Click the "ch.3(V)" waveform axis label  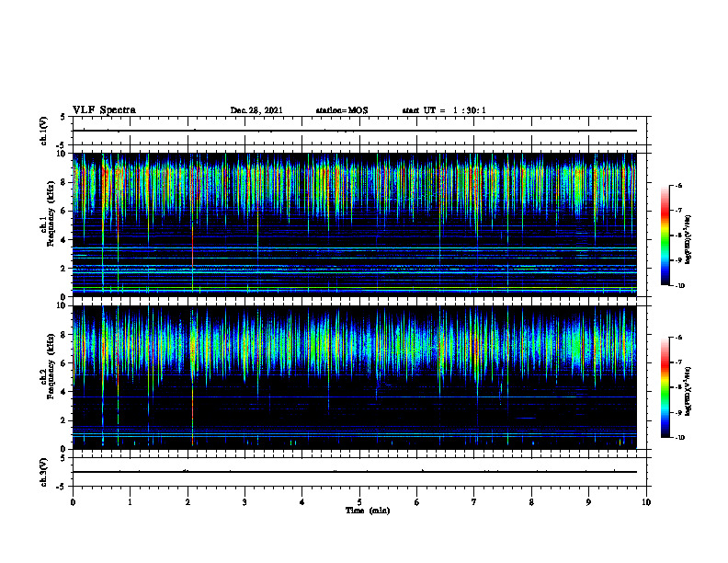pyautogui.click(x=43, y=472)
